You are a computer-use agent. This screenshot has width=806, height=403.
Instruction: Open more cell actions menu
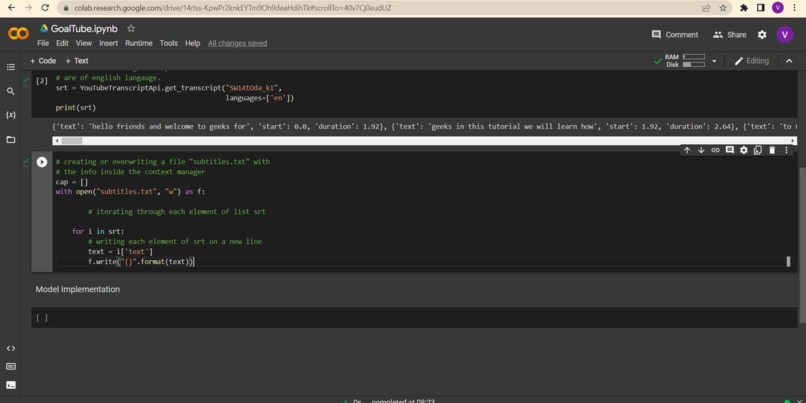point(786,150)
